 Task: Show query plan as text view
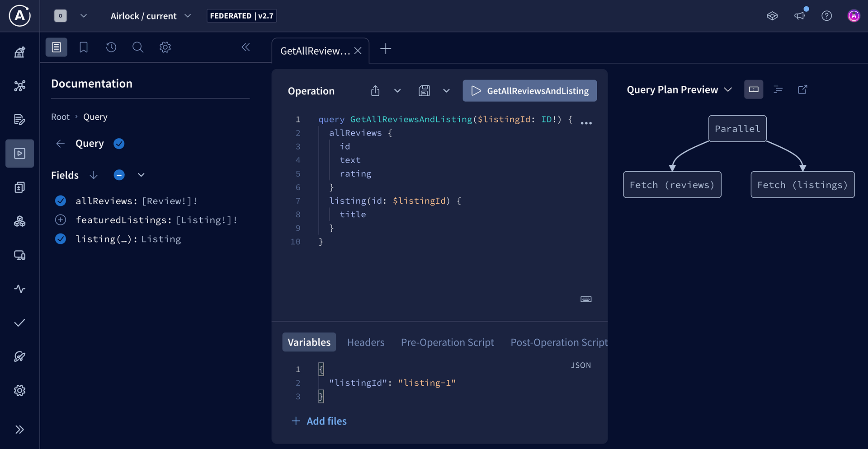tap(778, 89)
